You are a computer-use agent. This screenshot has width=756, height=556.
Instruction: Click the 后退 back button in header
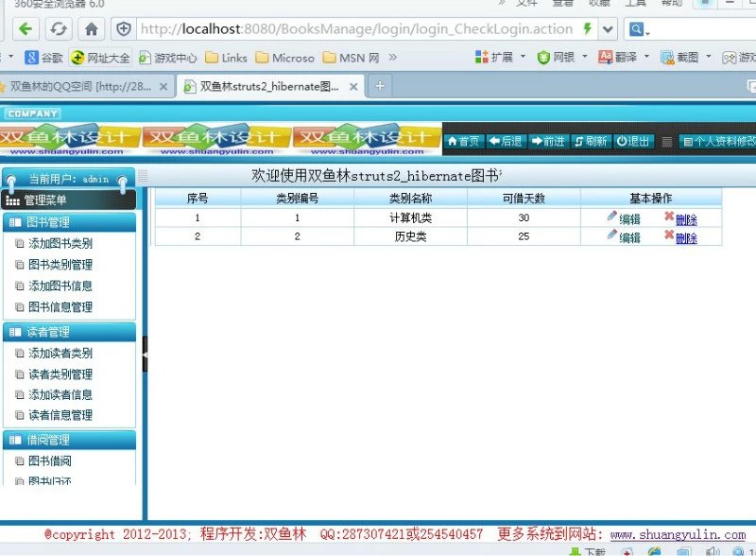(507, 142)
